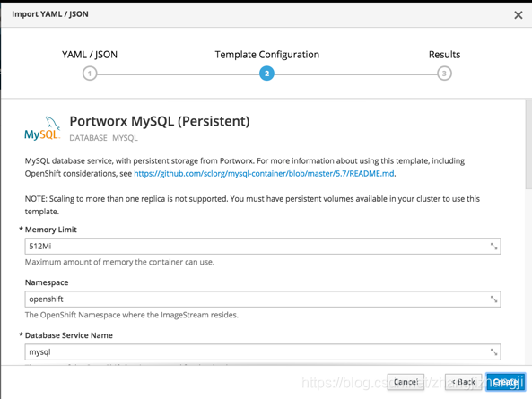The image size is (532, 399).
Task: Switch to the Results step label
Action: (x=444, y=55)
